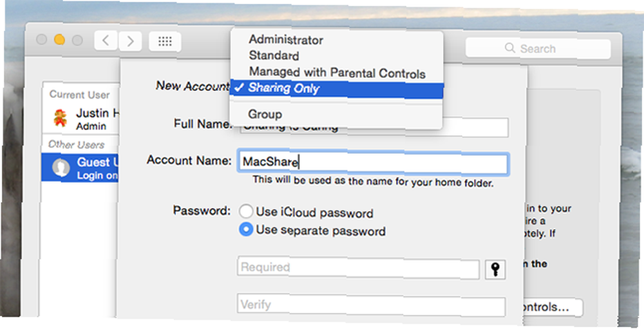Click the Mario avatar for Justin
The height and width of the screenshot is (329, 644).
61,118
